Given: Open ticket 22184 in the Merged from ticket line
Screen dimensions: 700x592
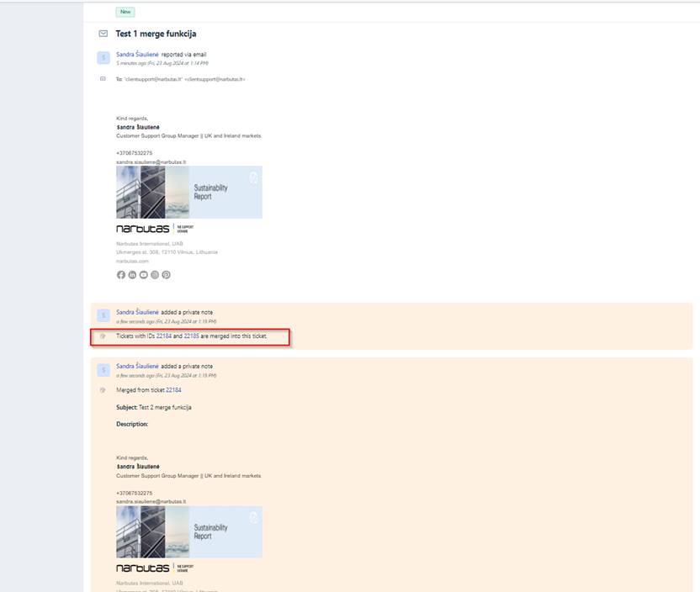Looking at the screenshot, I should [x=173, y=390].
